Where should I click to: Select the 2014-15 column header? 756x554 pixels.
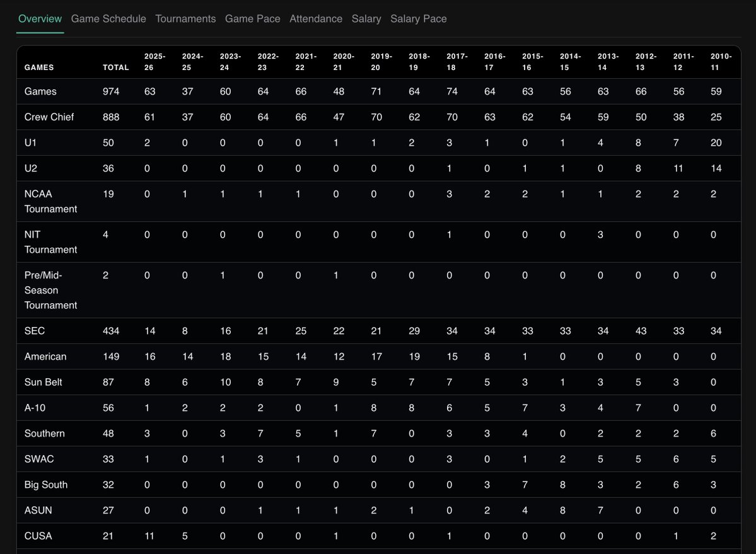coord(571,62)
